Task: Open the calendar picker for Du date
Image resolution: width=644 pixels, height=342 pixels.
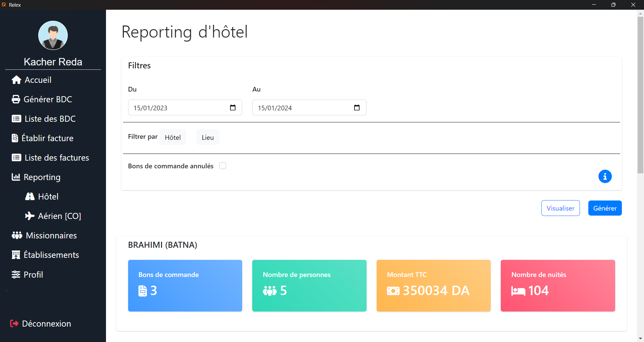Action: 233,108
